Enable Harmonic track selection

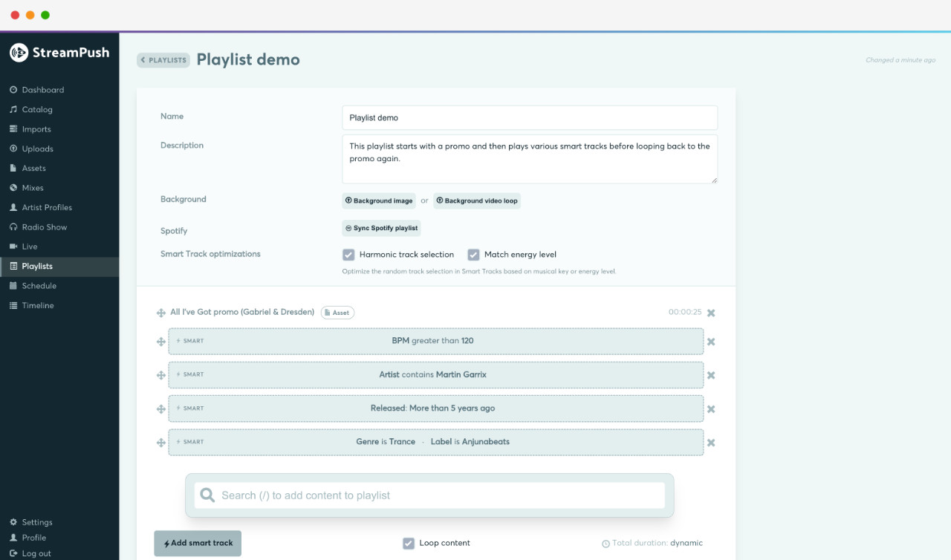[348, 254]
